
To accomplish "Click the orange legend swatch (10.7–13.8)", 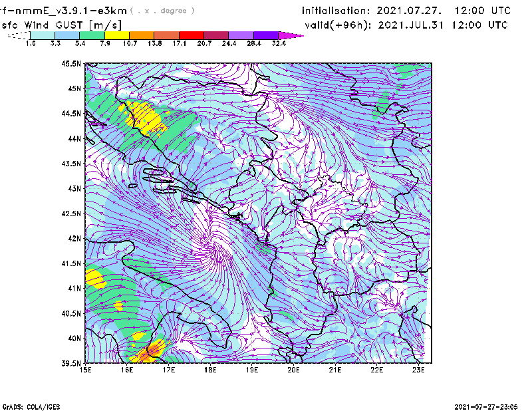I will (x=142, y=35).
